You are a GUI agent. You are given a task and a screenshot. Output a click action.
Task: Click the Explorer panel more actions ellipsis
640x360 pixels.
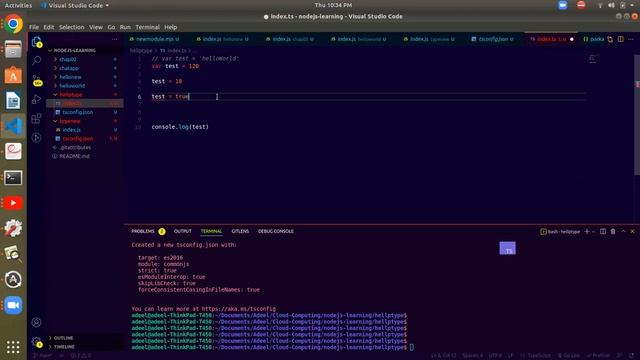click(x=114, y=39)
